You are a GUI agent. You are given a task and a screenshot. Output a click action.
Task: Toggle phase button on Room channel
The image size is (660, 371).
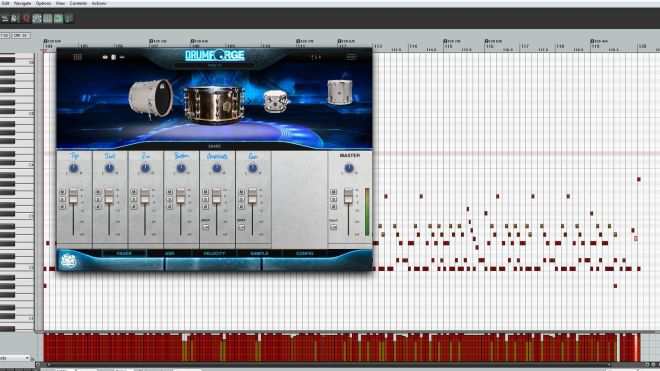(x=242, y=206)
